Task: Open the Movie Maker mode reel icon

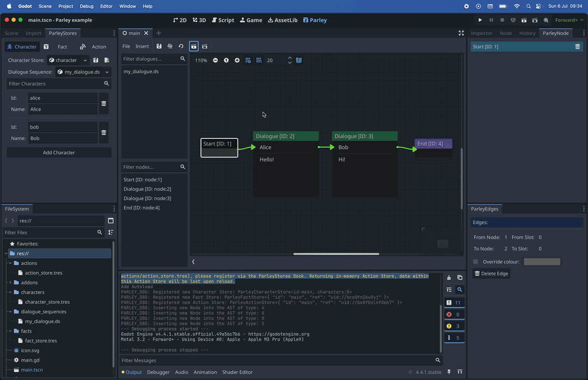Action: tap(546, 20)
